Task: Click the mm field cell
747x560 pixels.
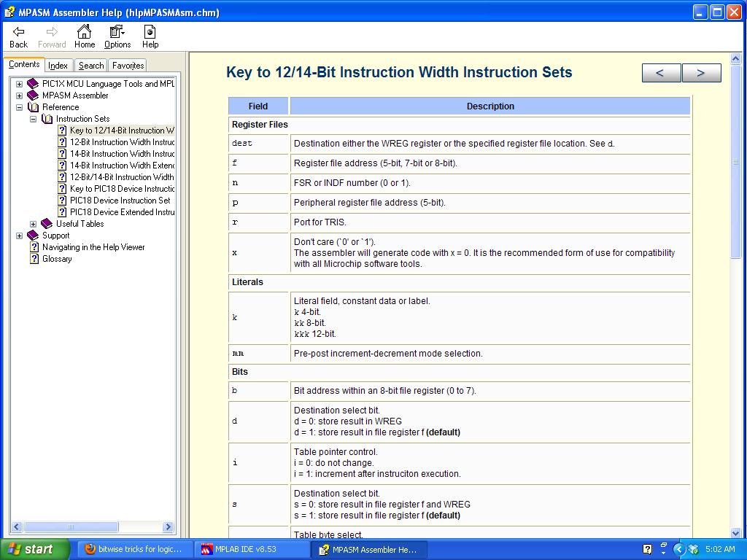Action: click(259, 354)
